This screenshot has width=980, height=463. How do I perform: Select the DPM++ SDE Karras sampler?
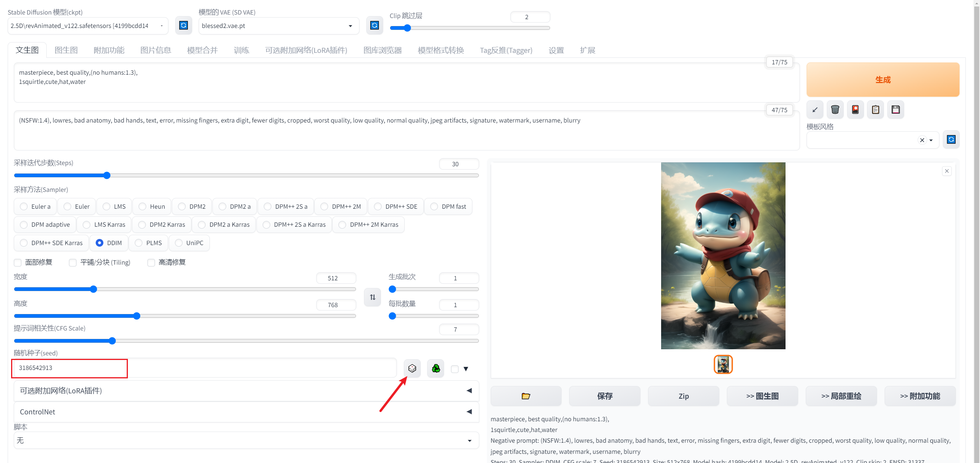click(51, 243)
